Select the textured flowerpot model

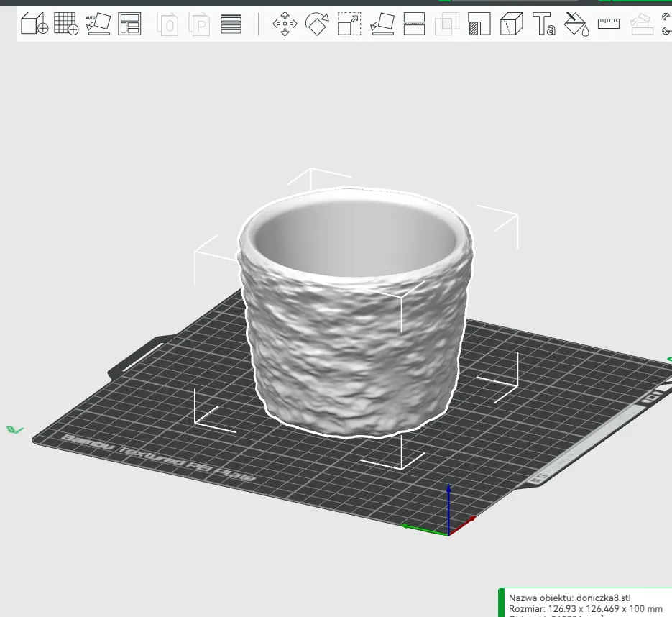point(356,312)
